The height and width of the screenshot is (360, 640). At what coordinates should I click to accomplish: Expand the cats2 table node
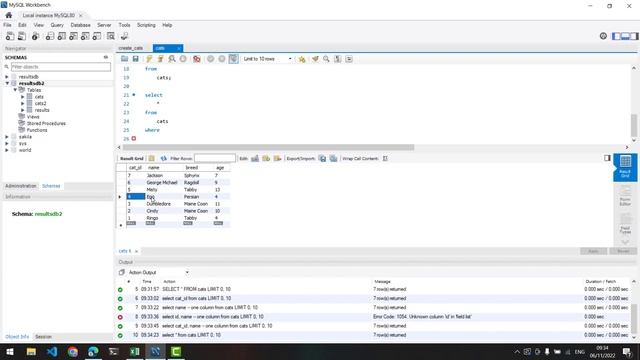(x=23, y=103)
